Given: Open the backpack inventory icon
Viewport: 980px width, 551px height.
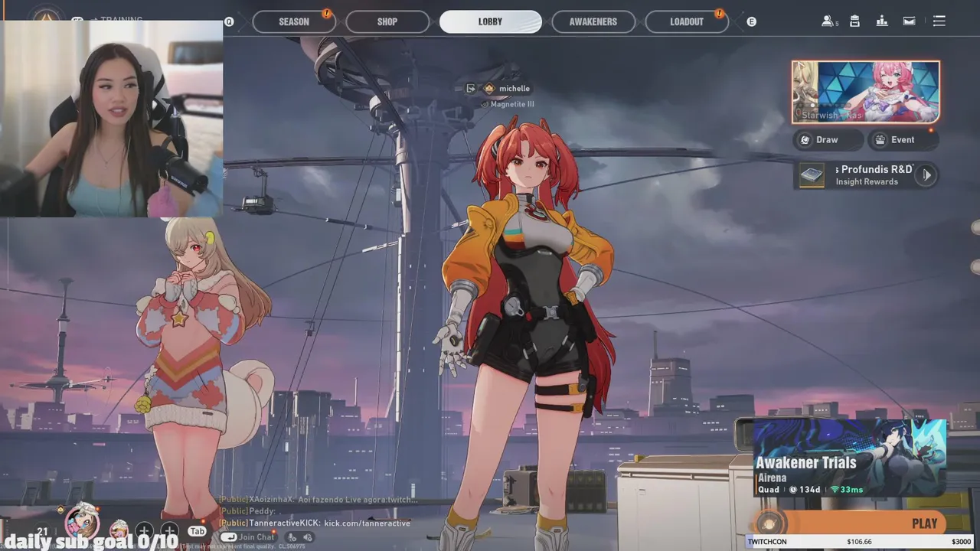Looking at the screenshot, I should pyautogui.click(x=854, y=21).
